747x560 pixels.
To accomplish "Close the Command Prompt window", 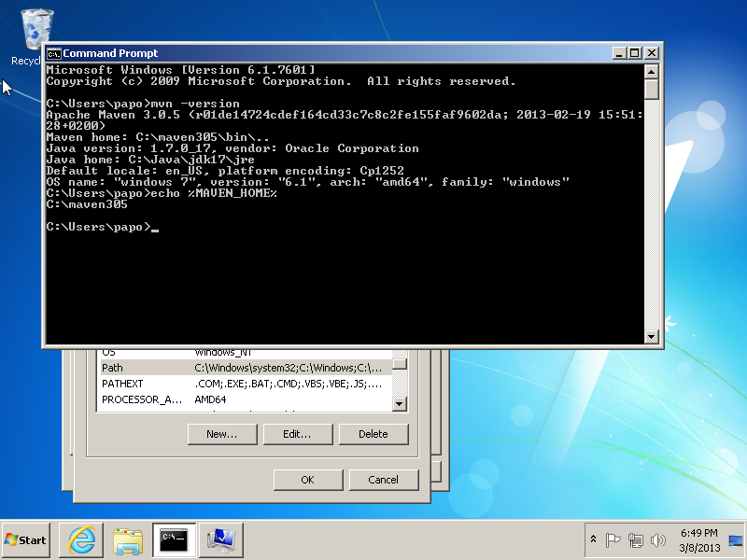I will 651,53.
